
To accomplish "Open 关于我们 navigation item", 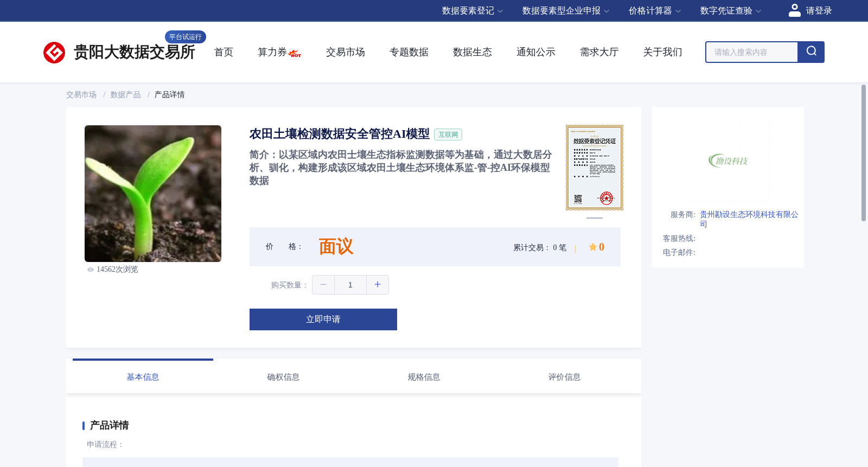I will click(663, 52).
